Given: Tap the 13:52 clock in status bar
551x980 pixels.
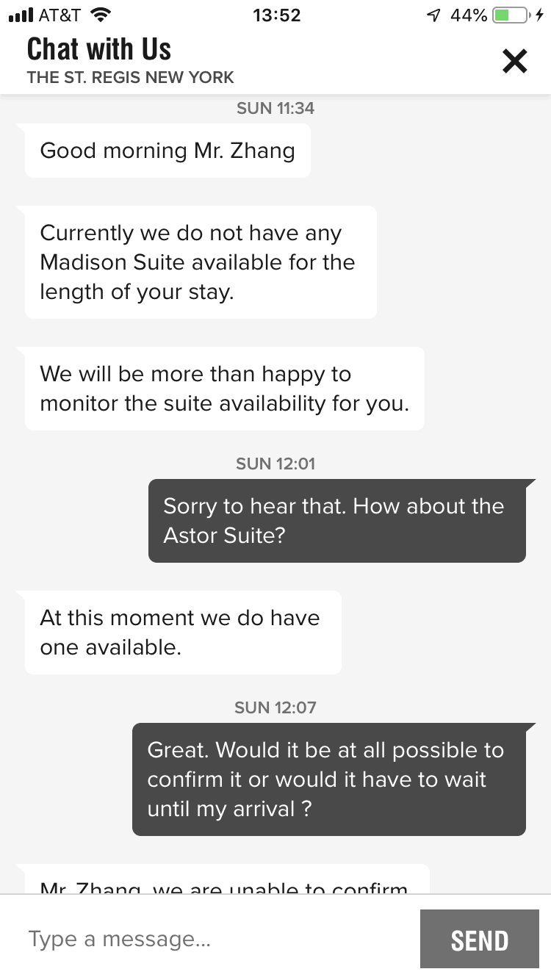Looking at the screenshot, I should [275, 15].
